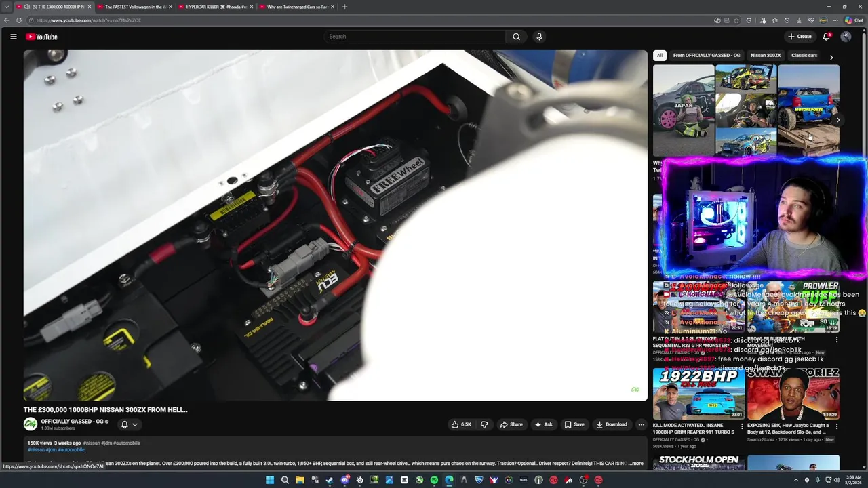The height and width of the screenshot is (488, 868).
Task: Open options for Swamp Storiez video
Action: tap(836, 426)
